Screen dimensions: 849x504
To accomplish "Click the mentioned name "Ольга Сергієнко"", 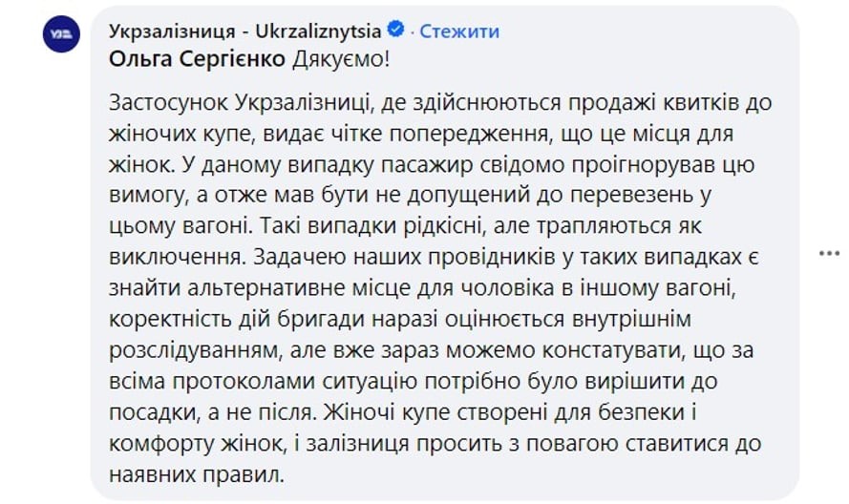I will (x=197, y=59).
